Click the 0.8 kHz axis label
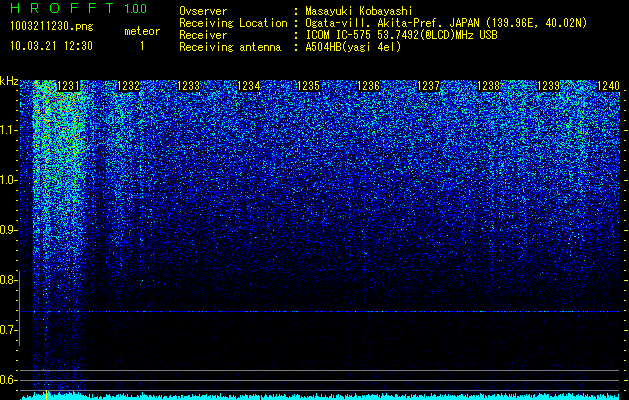 tap(7, 280)
